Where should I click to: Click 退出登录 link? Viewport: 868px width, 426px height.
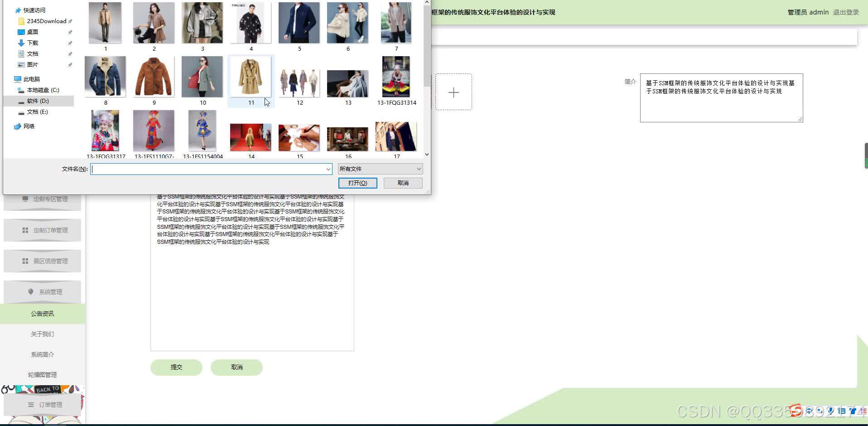(846, 12)
